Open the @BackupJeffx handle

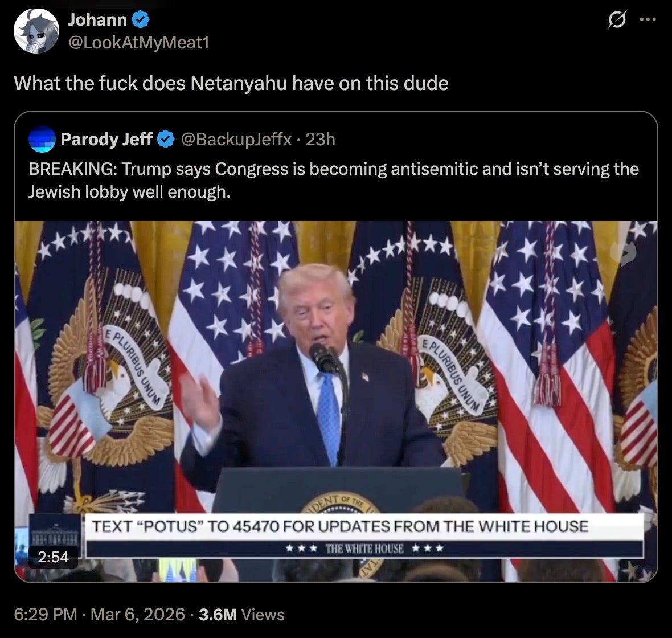(x=236, y=140)
